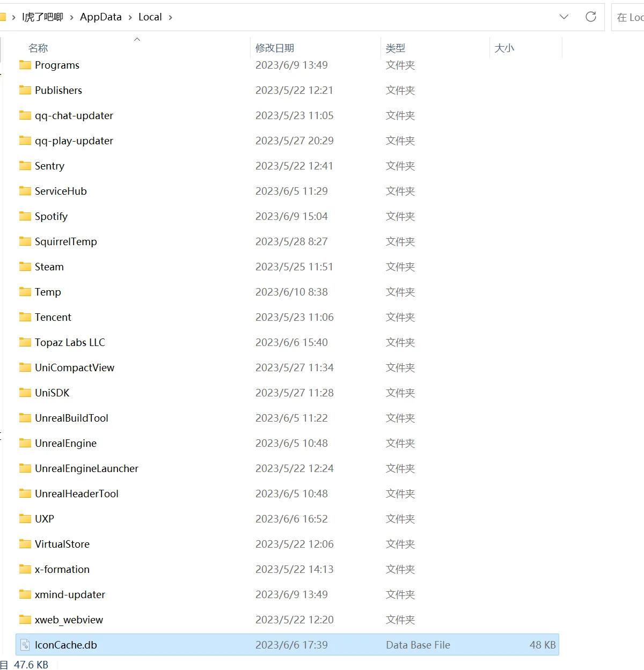Click the qq-chat-updater folder icon
644x670 pixels.
[x=25, y=115]
